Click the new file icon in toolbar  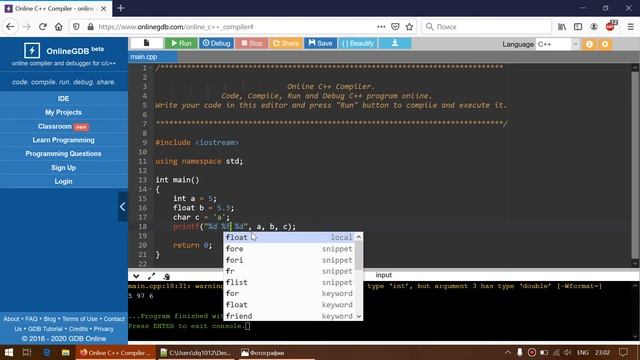tap(147, 43)
